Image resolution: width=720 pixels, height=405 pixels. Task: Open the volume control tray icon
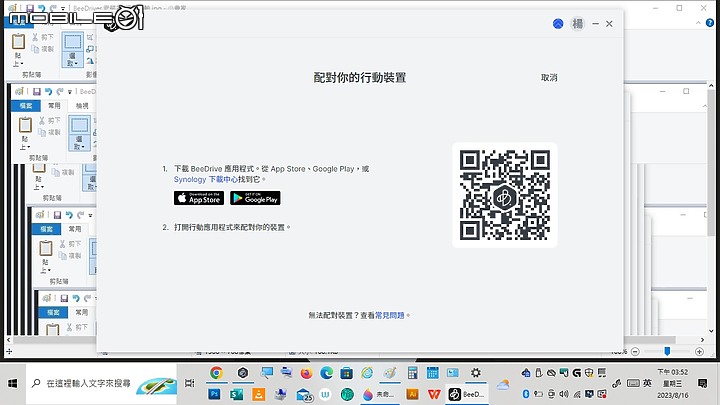[x=564, y=394]
